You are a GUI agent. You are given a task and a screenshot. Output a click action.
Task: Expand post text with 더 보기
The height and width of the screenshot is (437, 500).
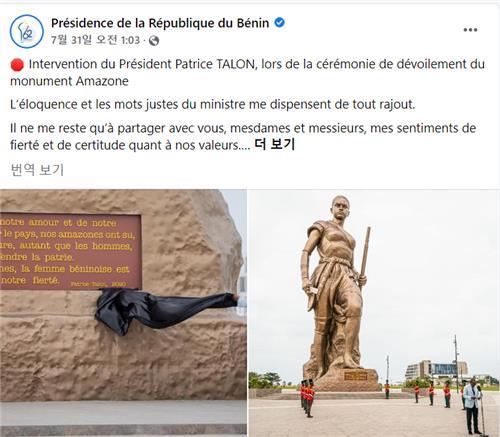(x=274, y=144)
